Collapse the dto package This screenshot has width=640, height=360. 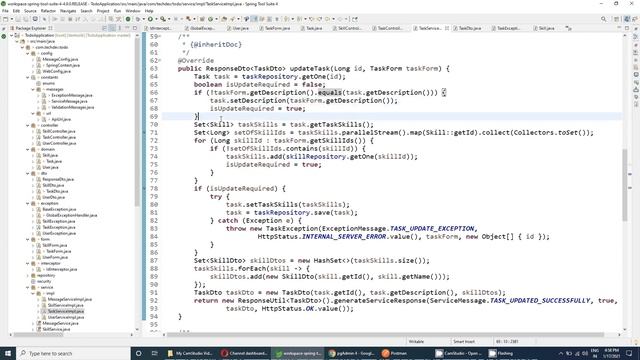tap(28, 173)
